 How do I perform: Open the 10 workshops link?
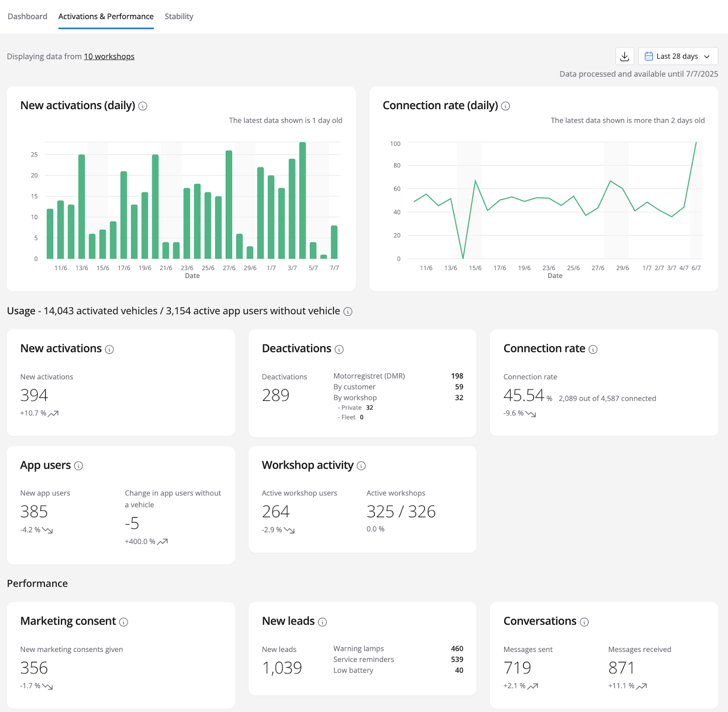click(x=109, y=56)
